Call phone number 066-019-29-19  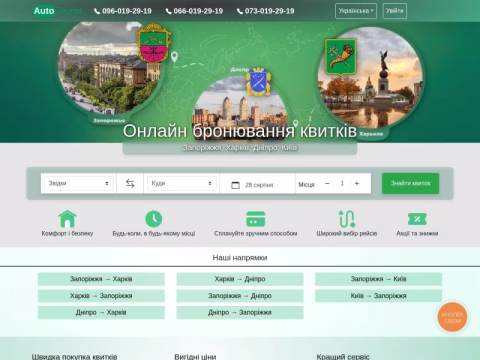(x=194, y=11)
